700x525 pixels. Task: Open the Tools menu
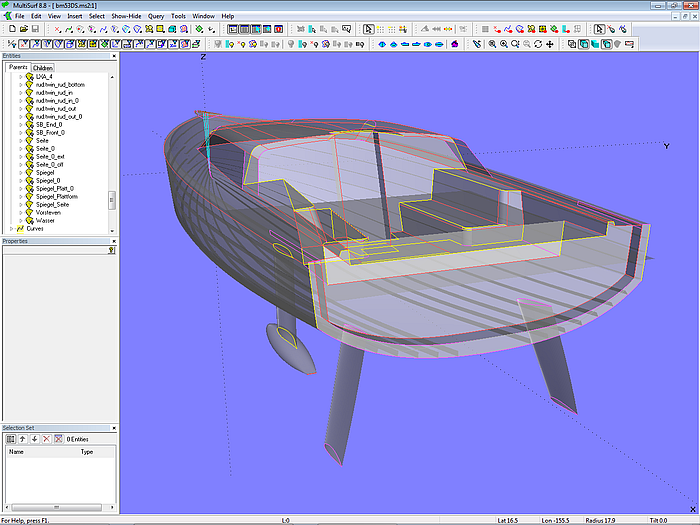click(x=178, y=16)
